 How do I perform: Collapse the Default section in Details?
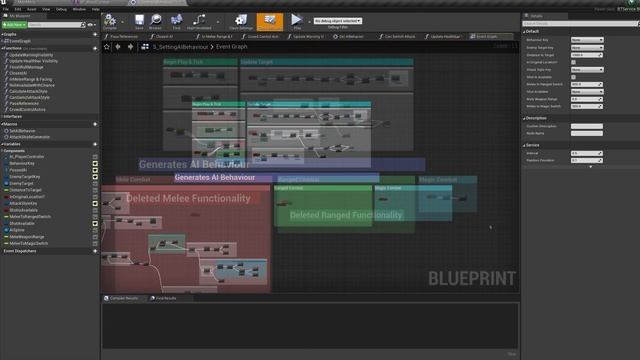click(x=524, y=31)
